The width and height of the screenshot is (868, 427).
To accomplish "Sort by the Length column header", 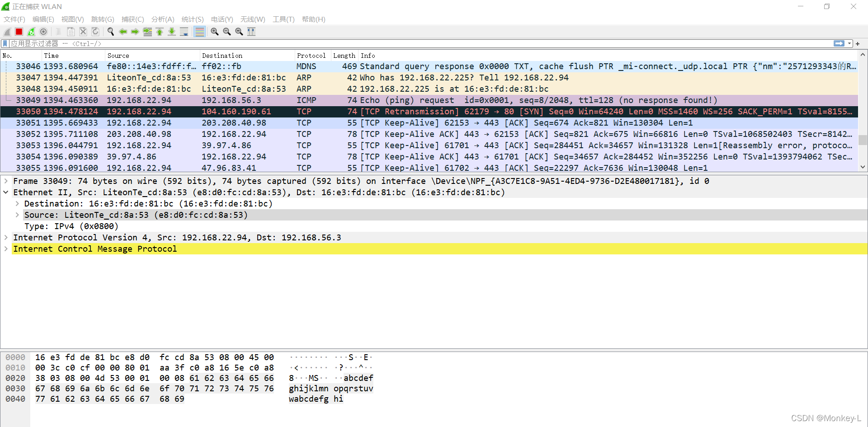I will [x=344, y=56].
